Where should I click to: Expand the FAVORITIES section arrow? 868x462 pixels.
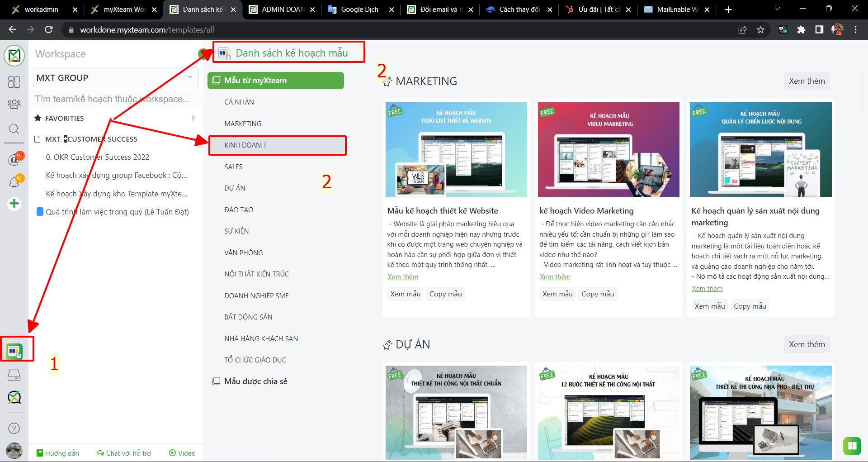coord(193,118)
